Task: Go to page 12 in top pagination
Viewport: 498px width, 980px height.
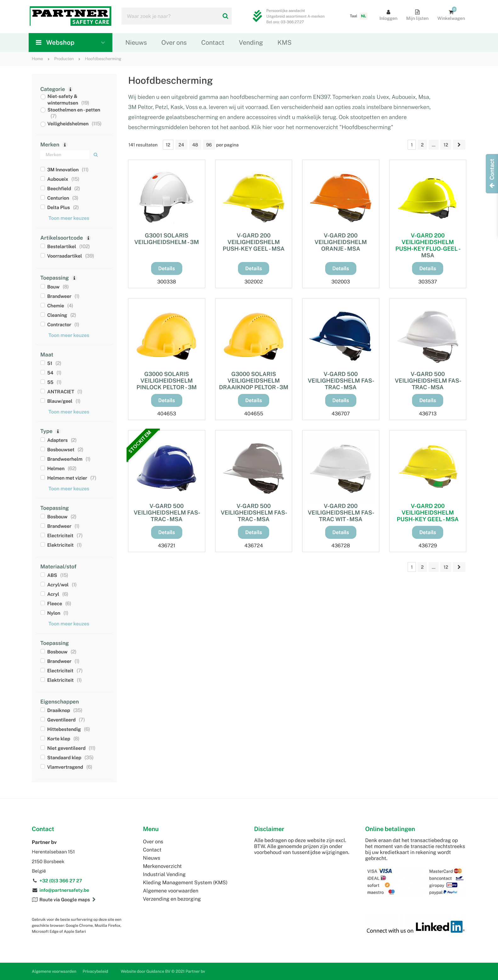Action: [x=445, y=145]
